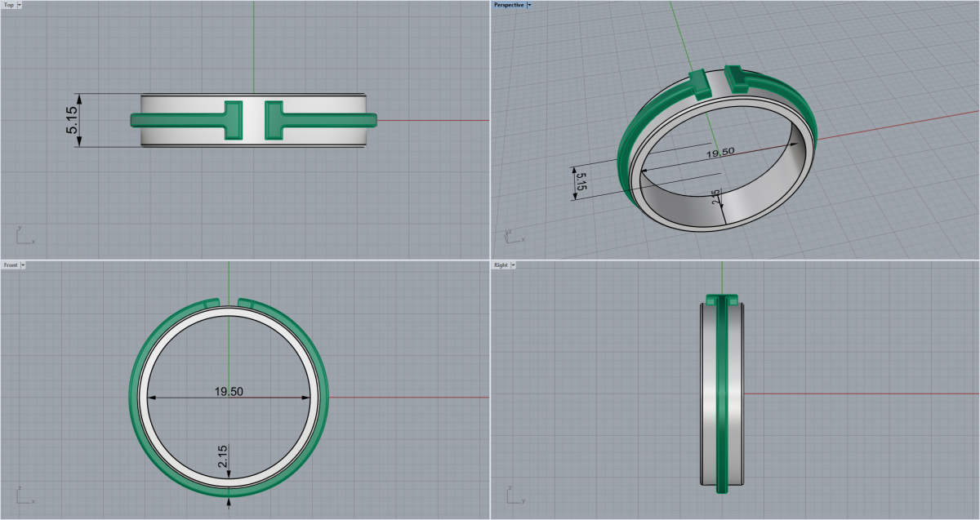Image resolution: width=980 pixels, height=520 pixels.
Task: Select the 19.50 dimension in Front view
Action: click(x=229, y=392)
